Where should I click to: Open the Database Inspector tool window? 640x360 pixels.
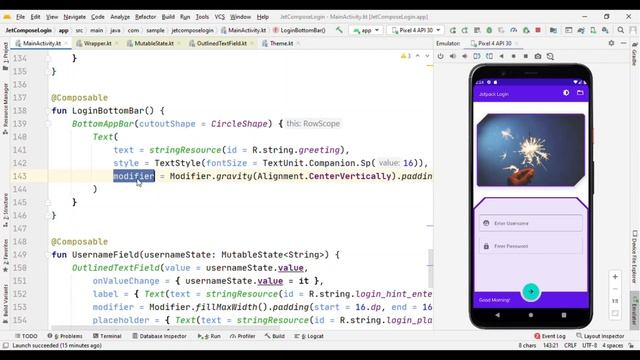pyautogui.click(x=159, y=336)
